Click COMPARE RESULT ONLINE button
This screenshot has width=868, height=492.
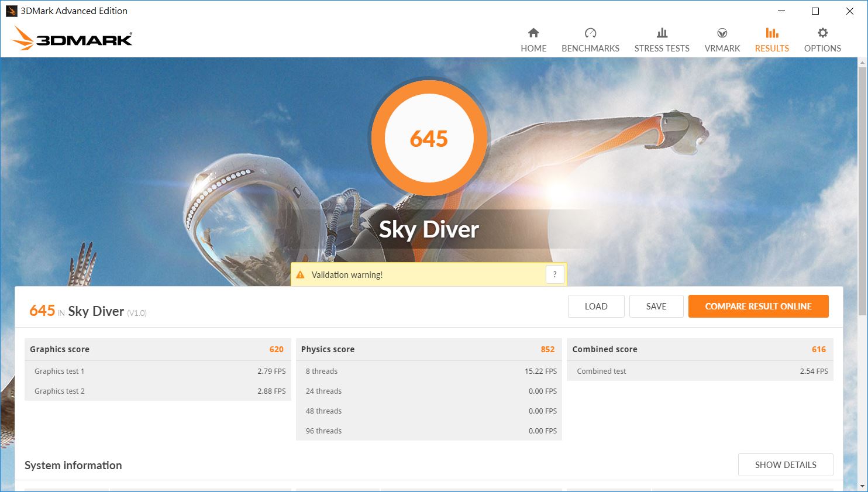(x=758, y=307)
